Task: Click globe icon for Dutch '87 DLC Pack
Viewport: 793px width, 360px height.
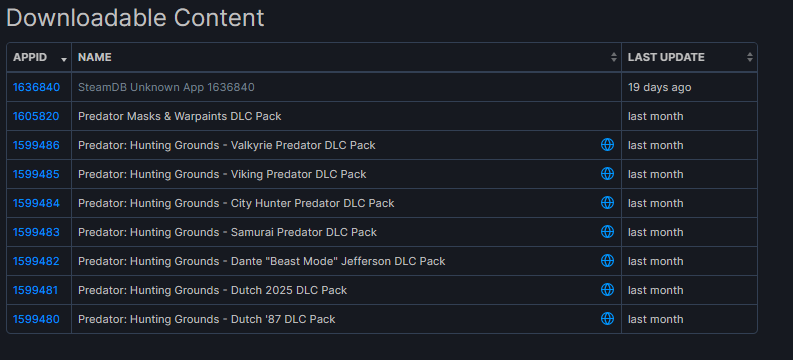Action: click(607, 319)
